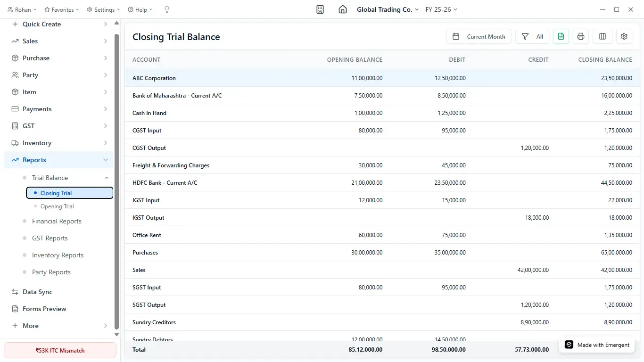Expand the Sales section in the sidebar

[x=30, y=41]
